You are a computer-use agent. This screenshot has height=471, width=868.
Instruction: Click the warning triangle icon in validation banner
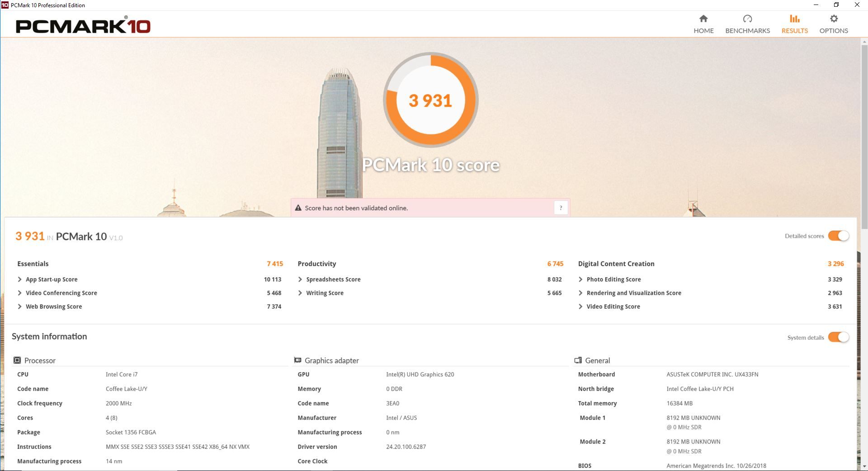(298, 208)
